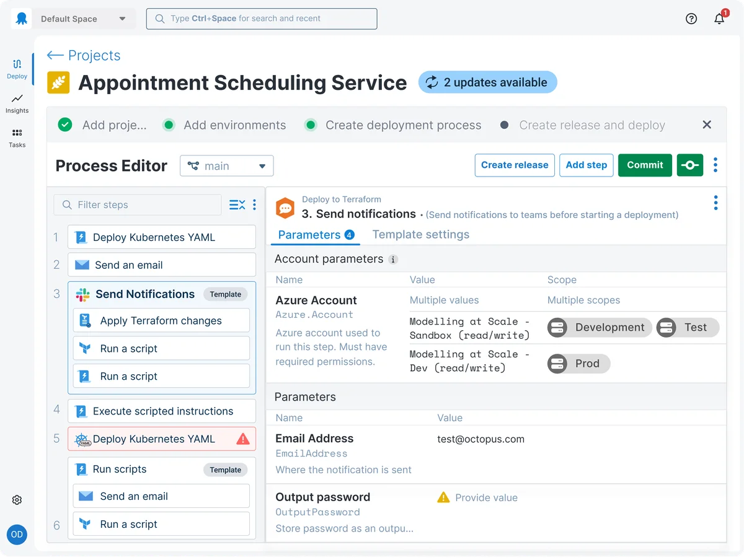The image size is (744, 560).
Task: Select step 2 Send an email
Action: click(161, 265)
